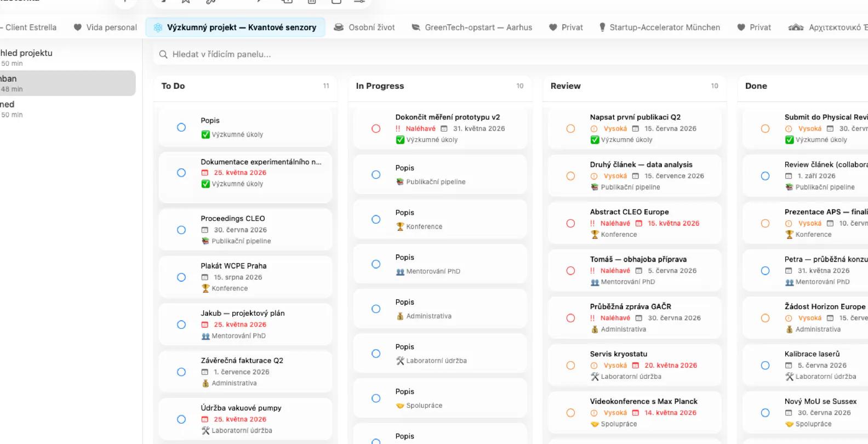Click the atom icon on Výzkumný projekt tab
868x444 pixels.
pyautogui.click(x=158, y=27)
